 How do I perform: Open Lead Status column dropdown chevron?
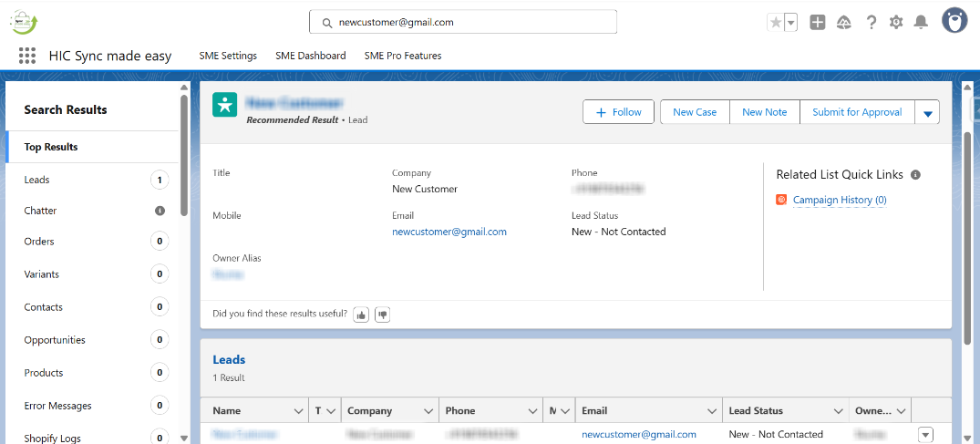click(x=838, y=411)
